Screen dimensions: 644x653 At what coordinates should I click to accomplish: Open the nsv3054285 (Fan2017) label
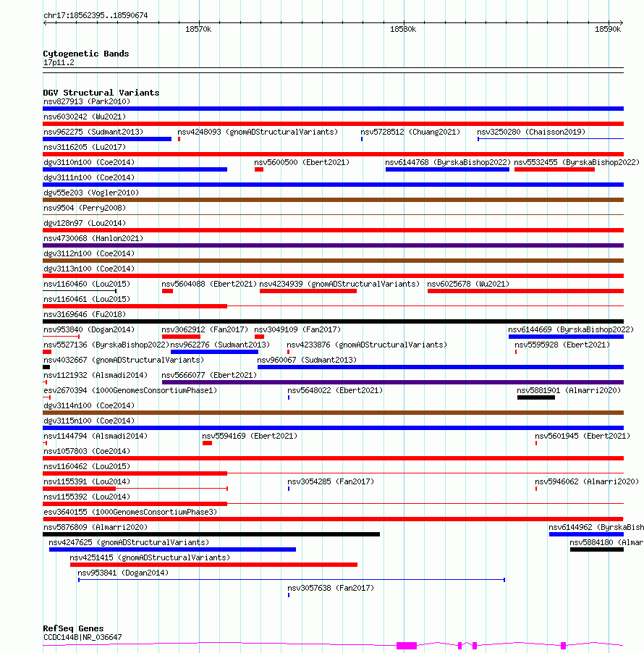coord(331,481)
